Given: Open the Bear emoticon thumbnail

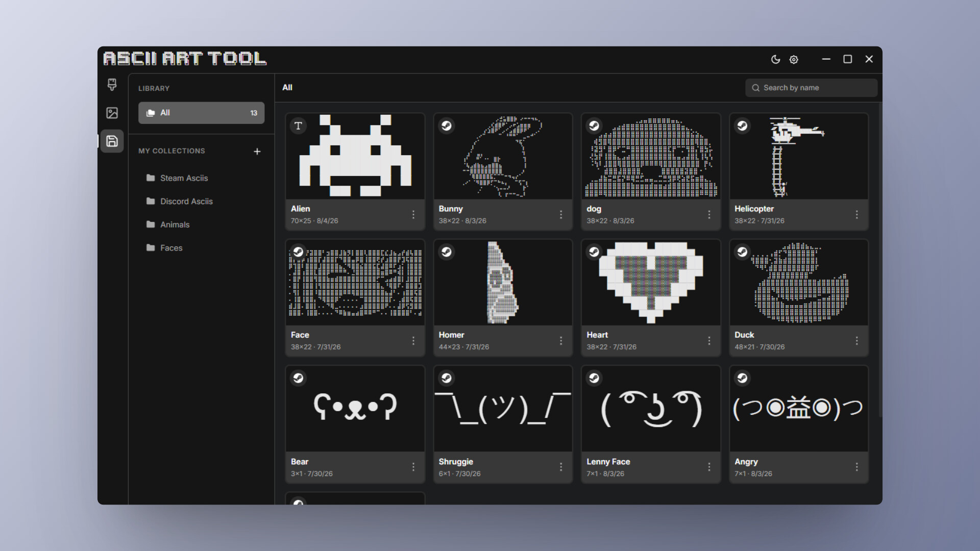Looking at the screenshot, I should [x=355, y=409].
